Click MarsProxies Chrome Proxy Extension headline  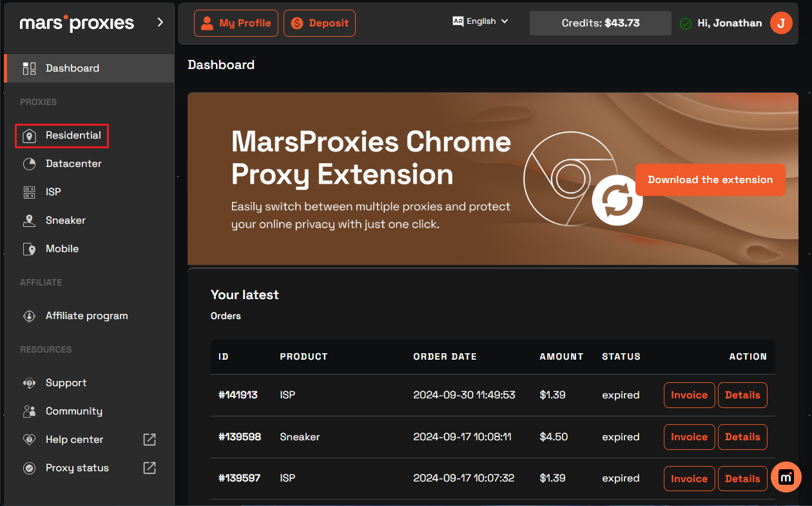pos(371,158)
